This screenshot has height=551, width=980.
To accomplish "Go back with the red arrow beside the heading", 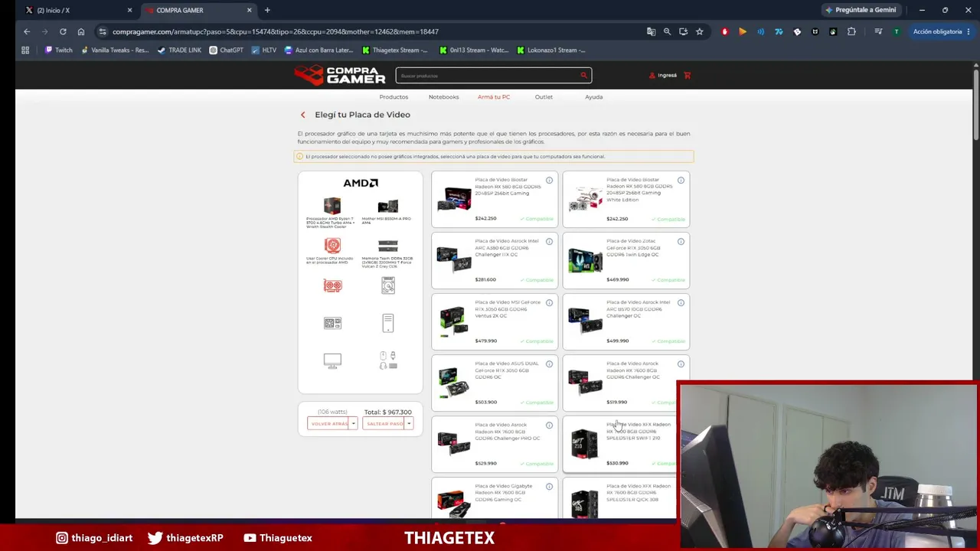I will 302,115.
